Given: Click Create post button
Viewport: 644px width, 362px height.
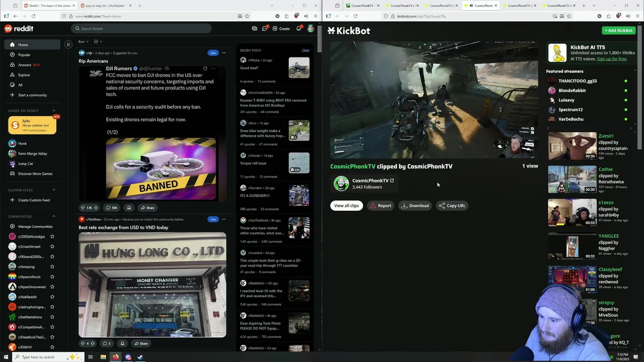Looking at the screenshot, I should click(x=281, y=29).
